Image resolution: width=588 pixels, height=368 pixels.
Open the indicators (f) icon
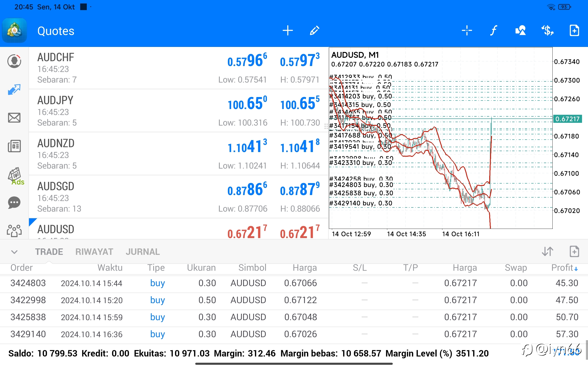click(x=493, y=31)
